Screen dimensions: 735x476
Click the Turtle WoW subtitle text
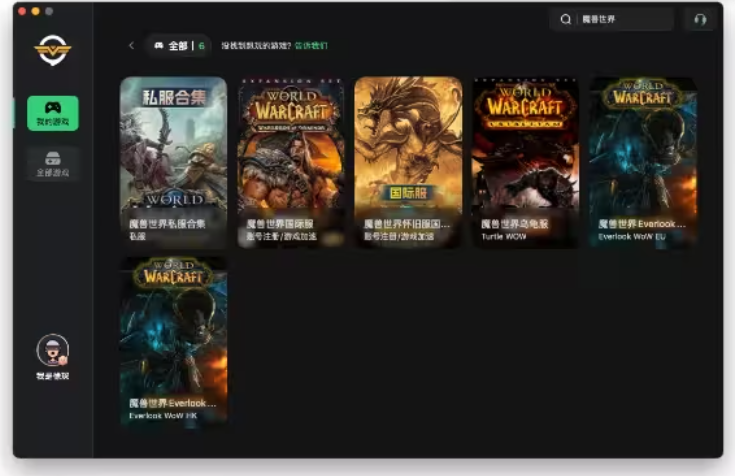(x=503, y=236)
